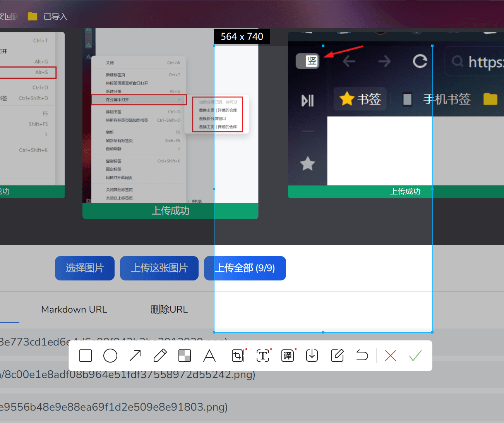Save the screenshot with the download icon
504x423 pixels.
coord(312,356)
